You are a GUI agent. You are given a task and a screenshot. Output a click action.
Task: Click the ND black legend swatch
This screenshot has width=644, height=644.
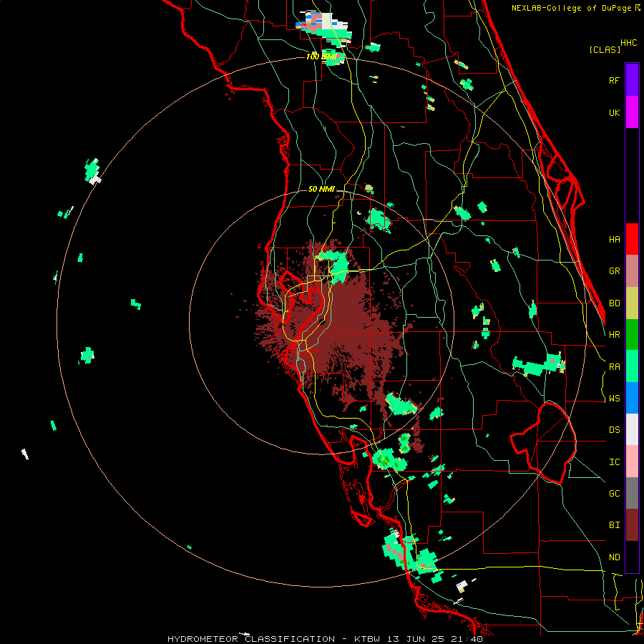(632, 557)
